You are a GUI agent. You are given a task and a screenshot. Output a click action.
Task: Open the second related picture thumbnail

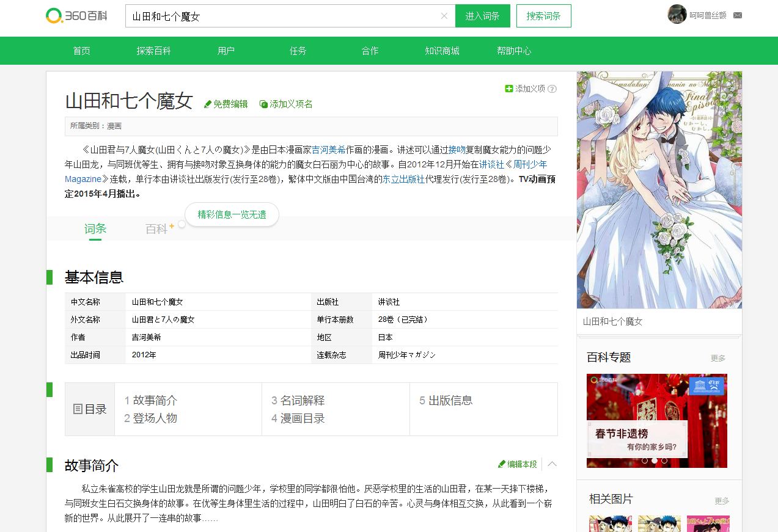[x=659, y=523]
